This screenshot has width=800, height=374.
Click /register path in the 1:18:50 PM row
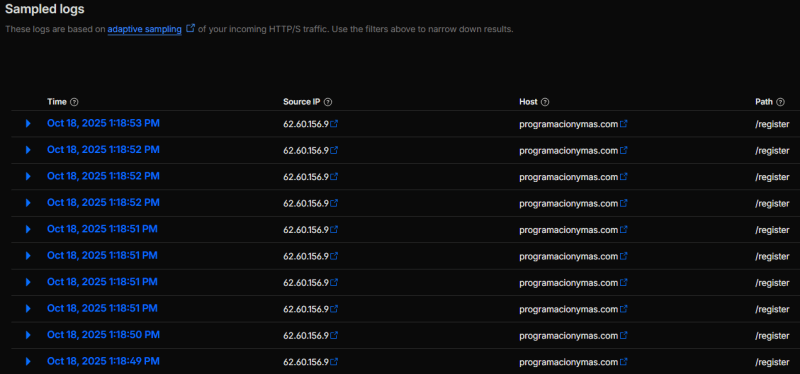click(x=772, y=336)
